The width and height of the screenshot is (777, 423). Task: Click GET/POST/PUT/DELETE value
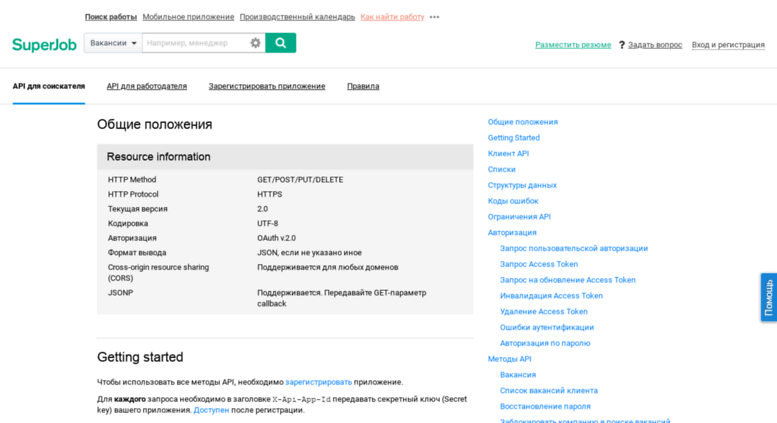click(300, 180)
